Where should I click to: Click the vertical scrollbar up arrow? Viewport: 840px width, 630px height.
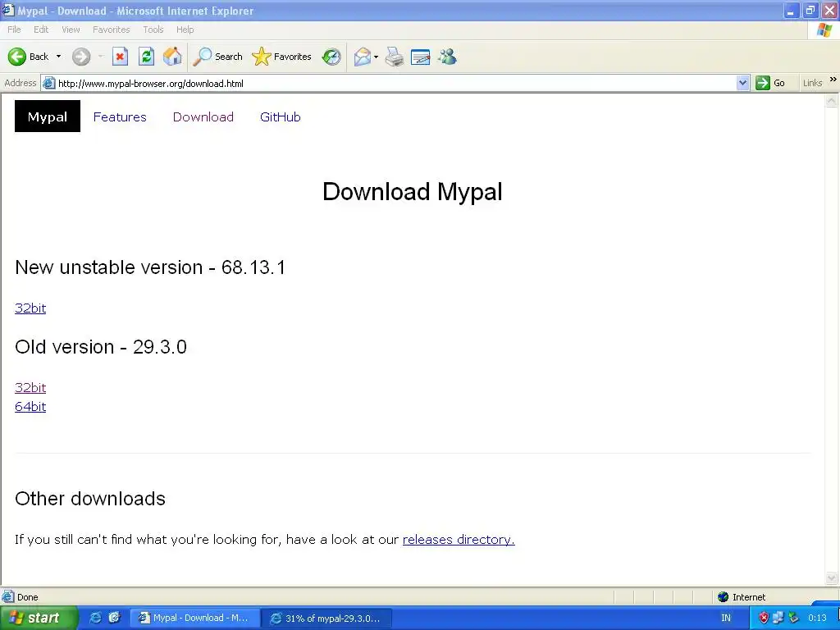tap(832, 100)
